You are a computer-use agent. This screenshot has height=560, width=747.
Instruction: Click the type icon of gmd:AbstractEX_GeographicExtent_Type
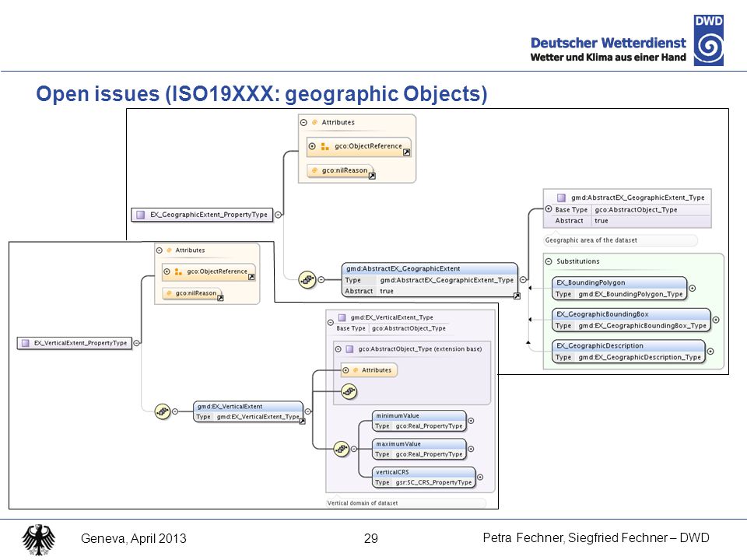tap(561, 197)
